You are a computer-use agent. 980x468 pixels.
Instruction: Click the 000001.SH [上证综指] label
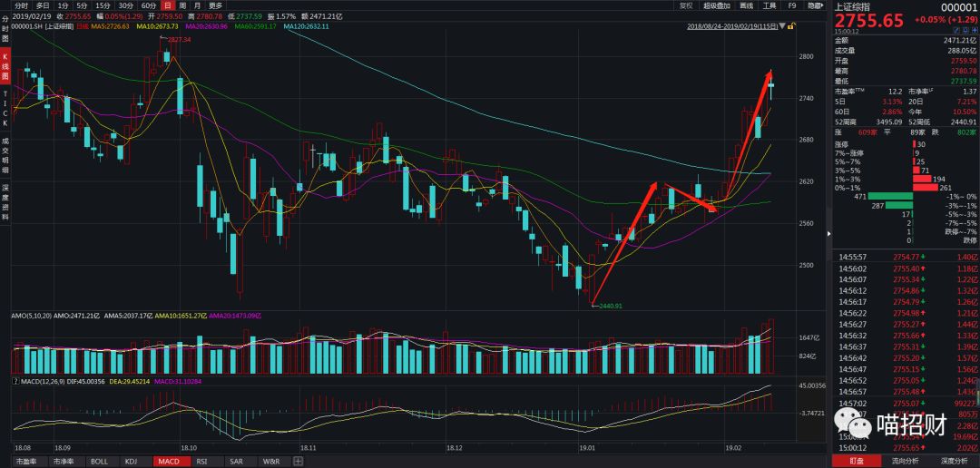tap(44, 27)
